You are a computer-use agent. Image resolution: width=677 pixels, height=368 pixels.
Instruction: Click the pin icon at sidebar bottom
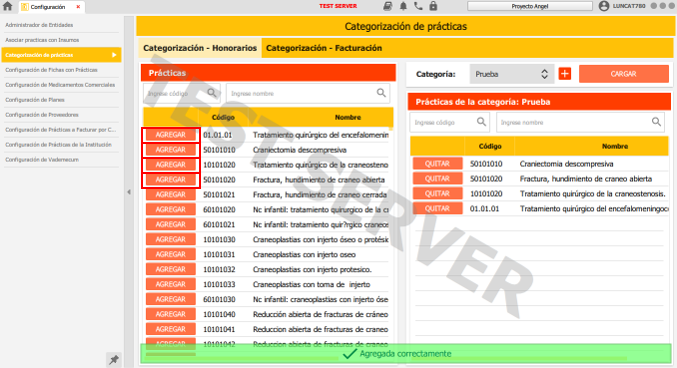click(x=114, y=359)
